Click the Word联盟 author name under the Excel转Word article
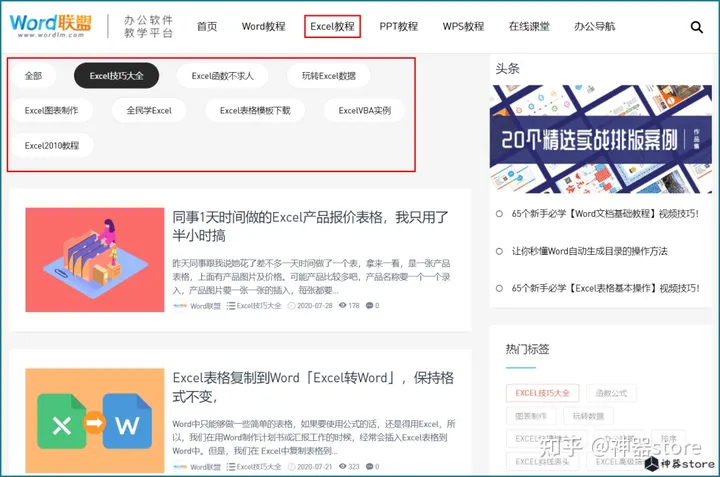Viewport: 720px width, 477px height. [205, 467]
